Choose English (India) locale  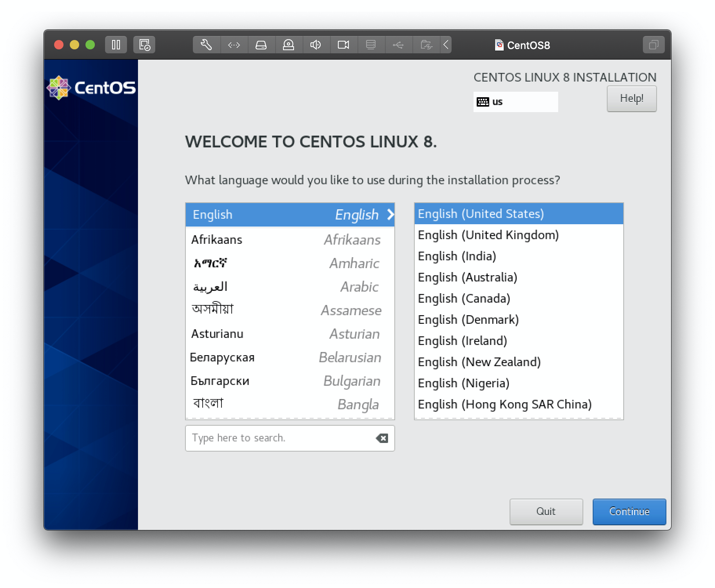(519, 256)
